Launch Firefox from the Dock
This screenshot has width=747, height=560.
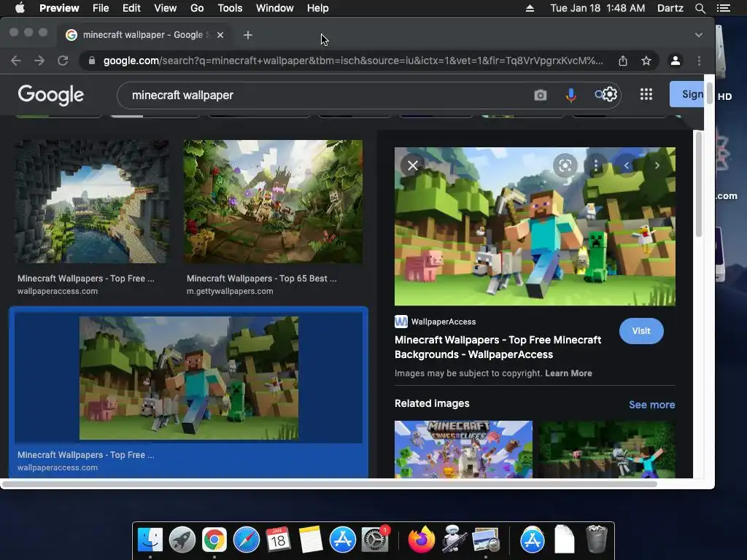pos(422,540)
